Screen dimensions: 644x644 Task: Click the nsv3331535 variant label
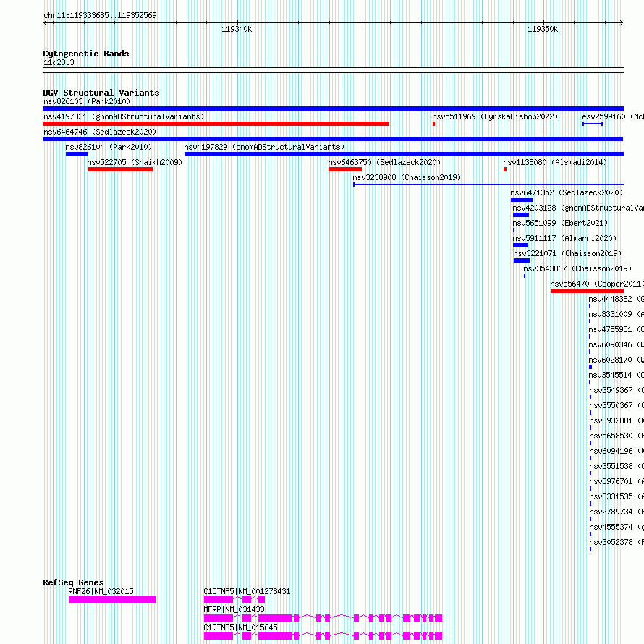617,496
